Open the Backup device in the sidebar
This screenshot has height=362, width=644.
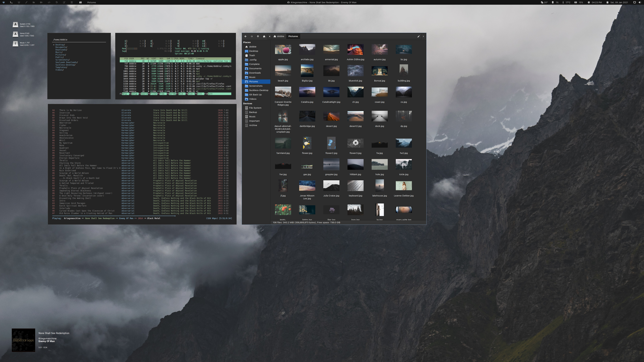253,112
